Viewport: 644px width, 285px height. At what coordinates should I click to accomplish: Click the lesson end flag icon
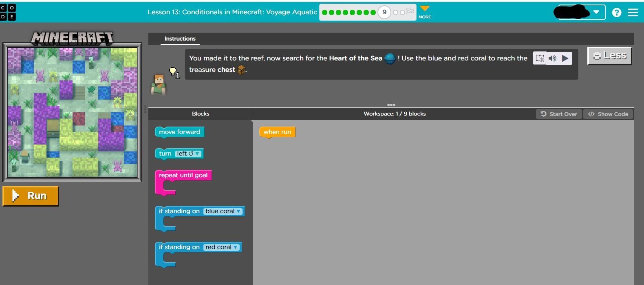click(410, 12)
